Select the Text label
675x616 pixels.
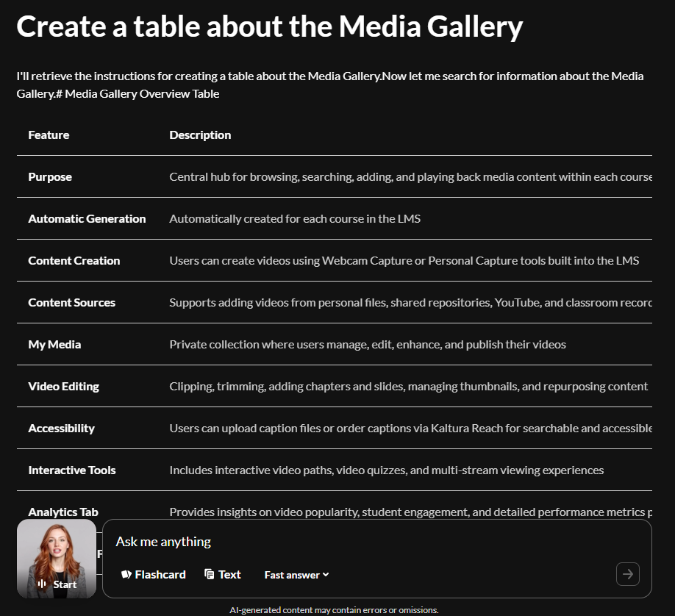point(229,574)
